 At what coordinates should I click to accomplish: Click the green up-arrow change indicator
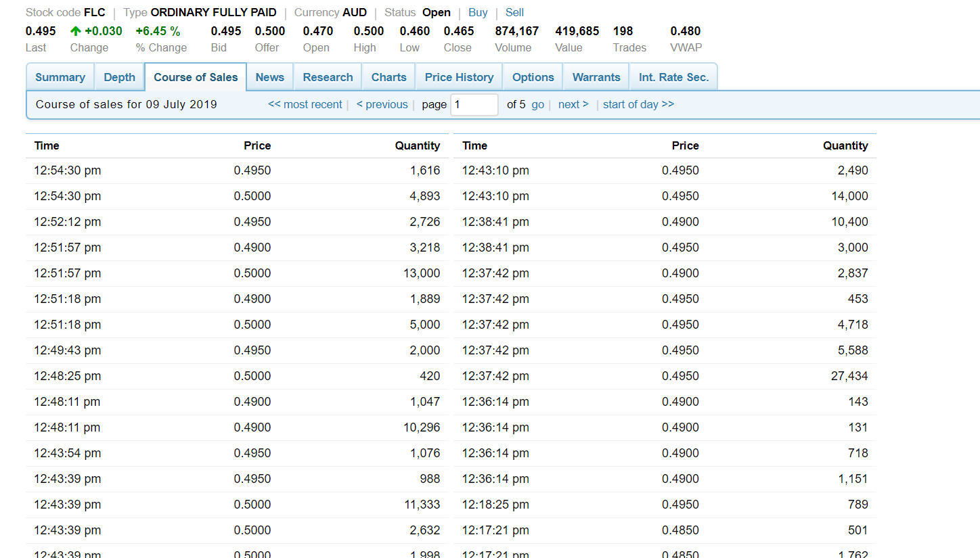(75, 31)
